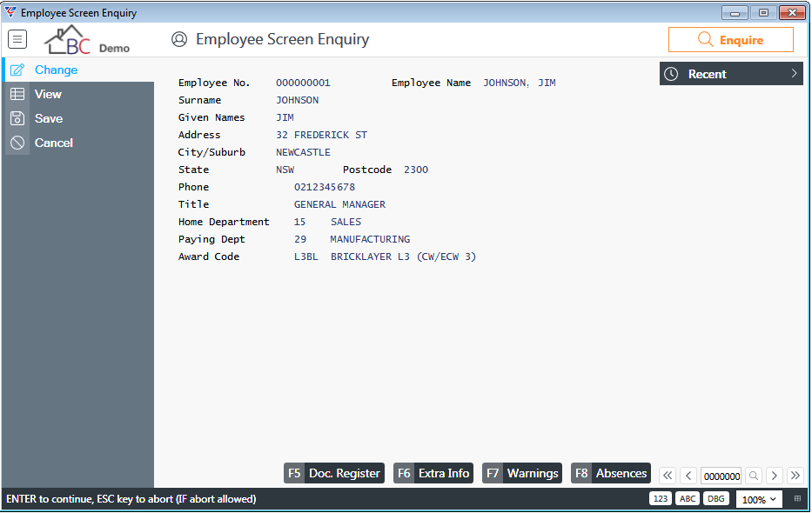
Task: Click department name MANUFACTURING
Action: [370, 239]
